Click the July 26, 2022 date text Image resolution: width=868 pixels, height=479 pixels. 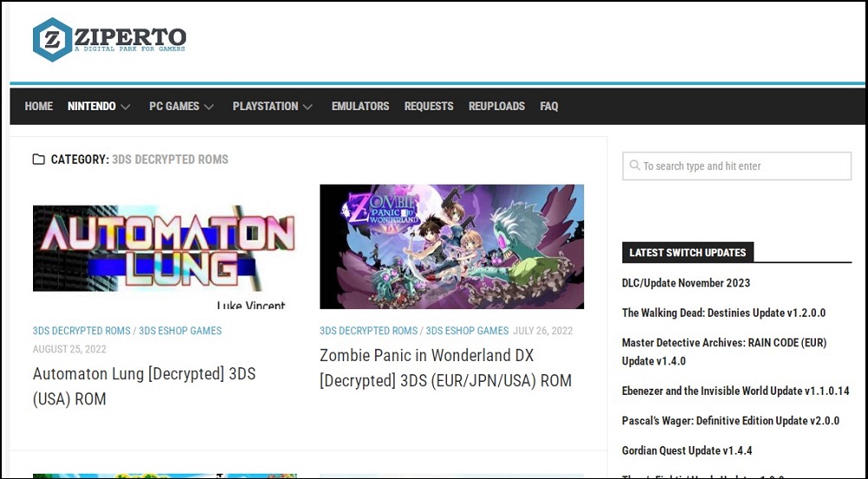click(x=542, y=331)
